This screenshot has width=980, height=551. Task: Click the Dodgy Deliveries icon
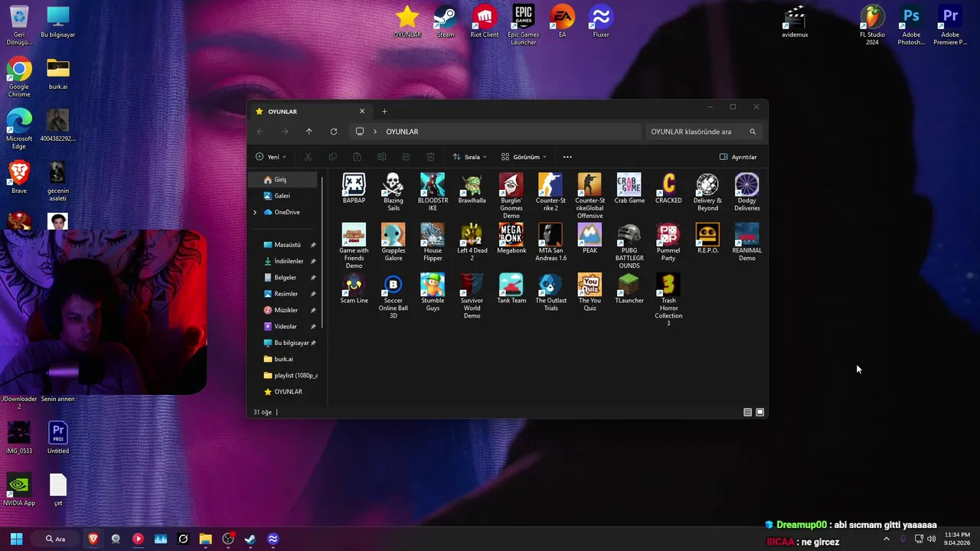point(747,192)
